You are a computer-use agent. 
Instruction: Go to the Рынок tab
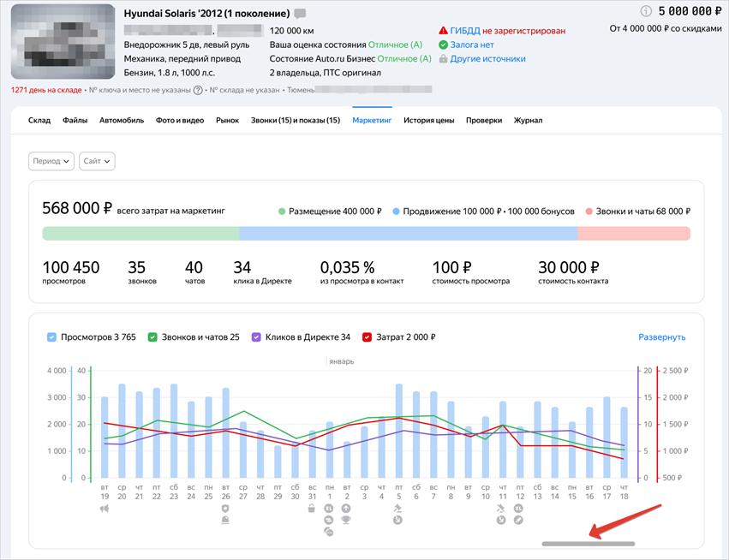click(x=227, y=121)
